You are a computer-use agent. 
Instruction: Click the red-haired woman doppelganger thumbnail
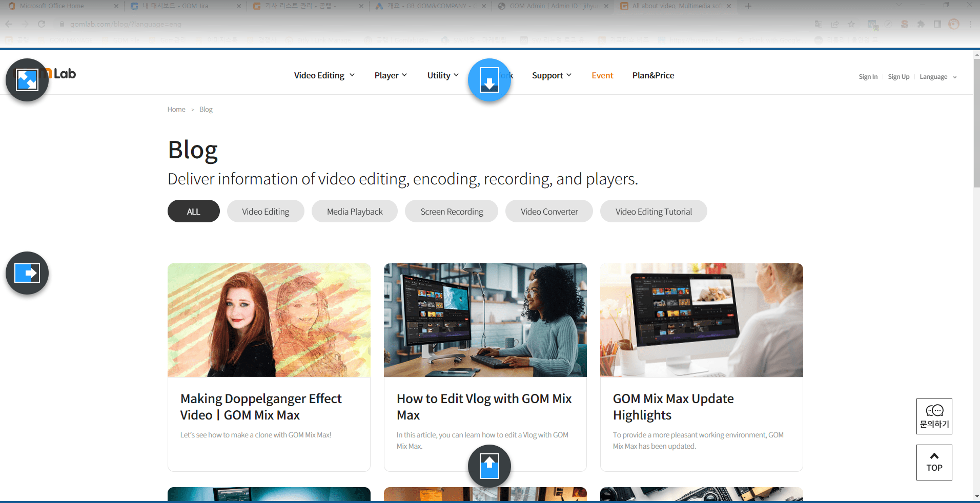tap(269, 320)
